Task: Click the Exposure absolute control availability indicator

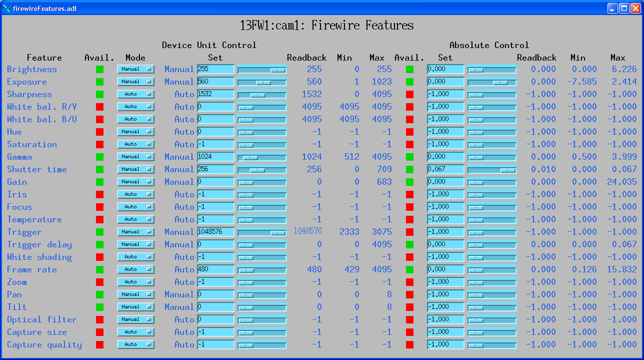Action: click(x=409, y=82)
